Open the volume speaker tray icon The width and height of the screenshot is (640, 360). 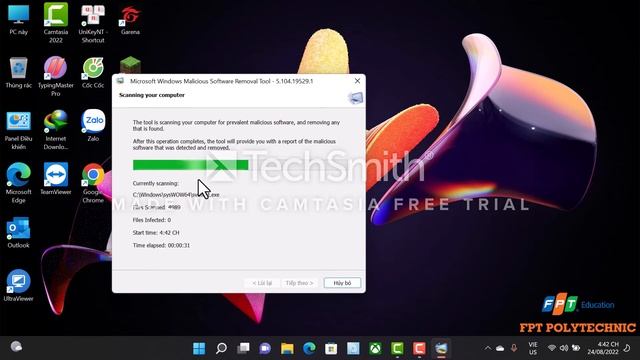564,348
